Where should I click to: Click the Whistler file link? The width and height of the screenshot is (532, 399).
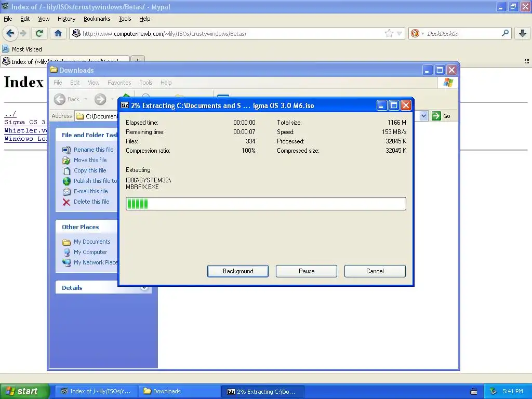pyautogui.click(x=25, y=130)
